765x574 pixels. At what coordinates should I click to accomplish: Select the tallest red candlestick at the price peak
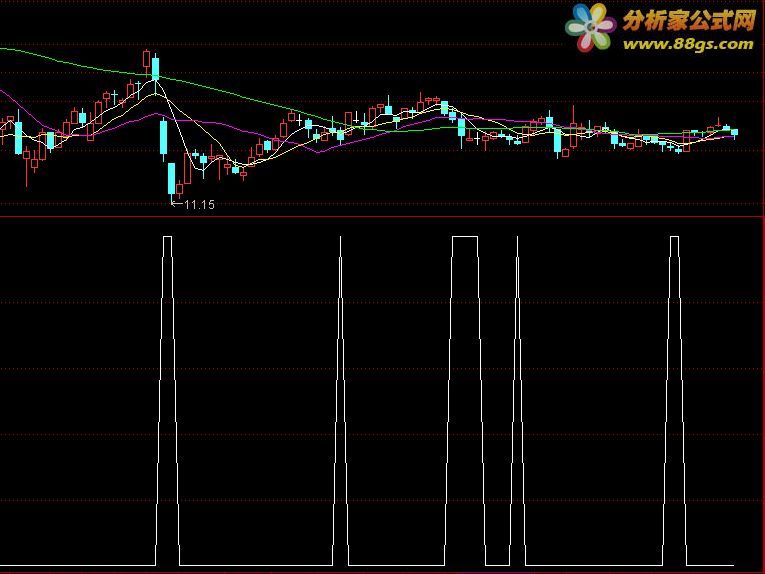pyautogui.click(x=146, y=62)
